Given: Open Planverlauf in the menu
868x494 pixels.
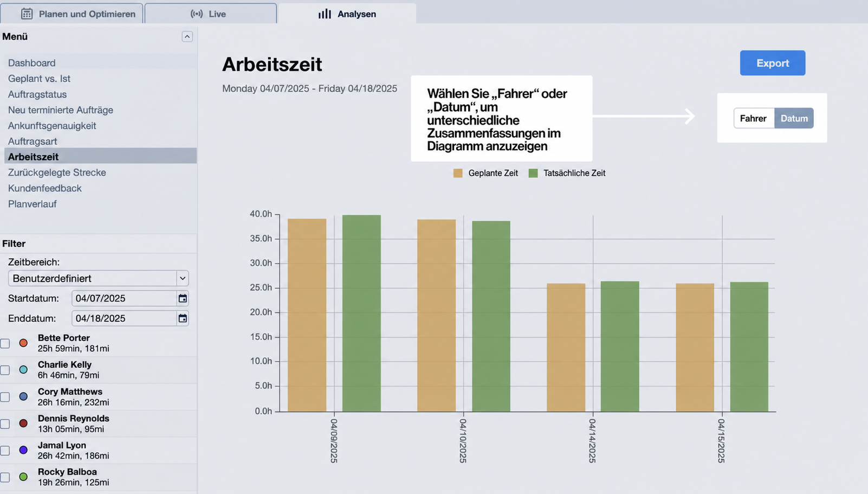Looking at the screenshot, I should pyautogui.click(x=33, y=204).
